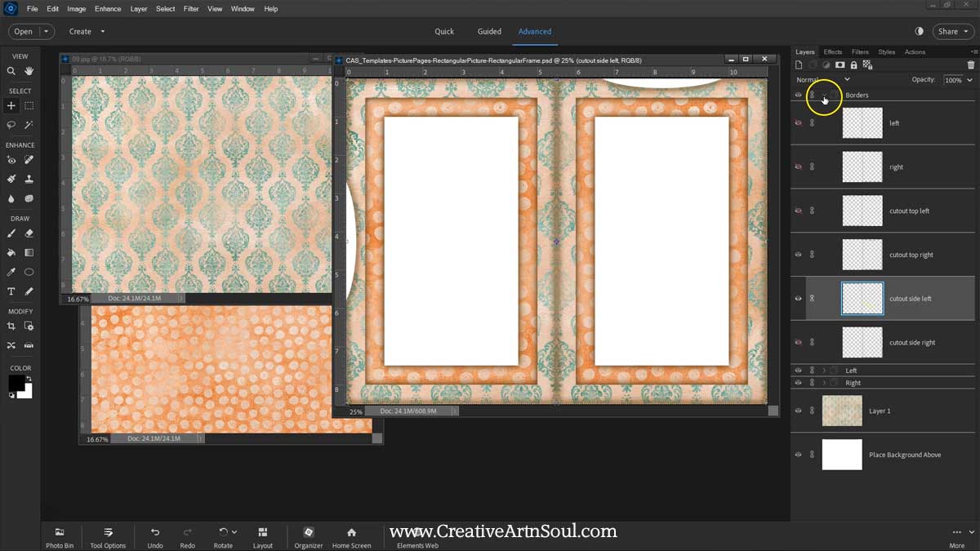Switch to Guided mode tab
This screenshot has width=980, height=551.
[489, 31]
